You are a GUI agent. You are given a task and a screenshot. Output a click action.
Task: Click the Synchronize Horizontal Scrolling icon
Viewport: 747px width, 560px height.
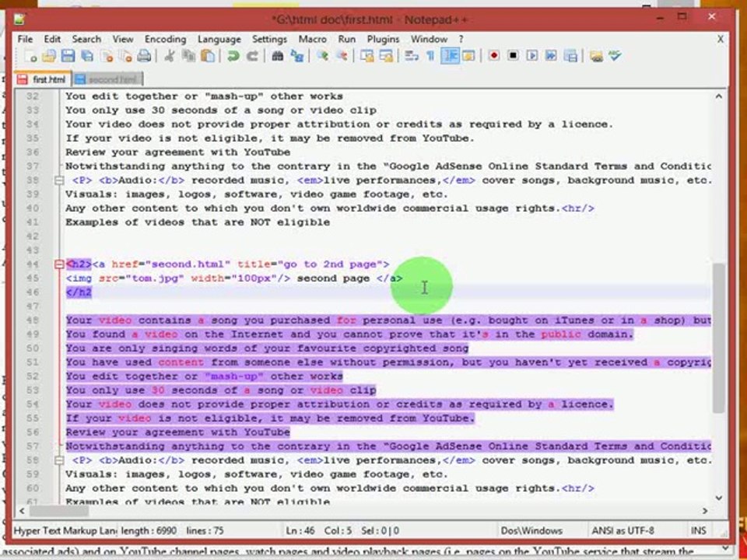point(386,56)
